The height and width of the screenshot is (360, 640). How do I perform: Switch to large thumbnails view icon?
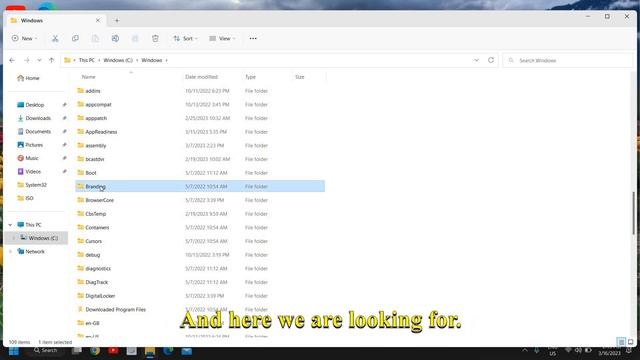pyautogui.click(x=630, y=342)
